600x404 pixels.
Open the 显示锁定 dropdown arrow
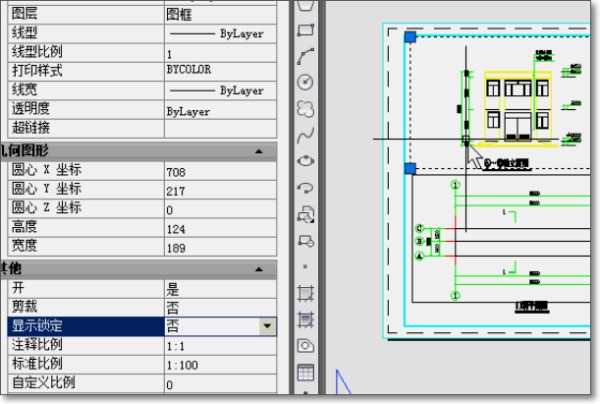click(x=267, y=326)
